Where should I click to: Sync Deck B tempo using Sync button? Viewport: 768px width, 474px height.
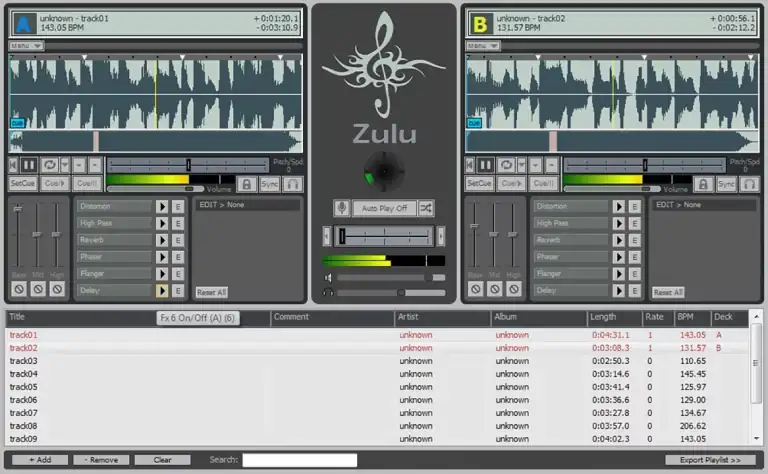pyautogui.click(x=726, y=184)
